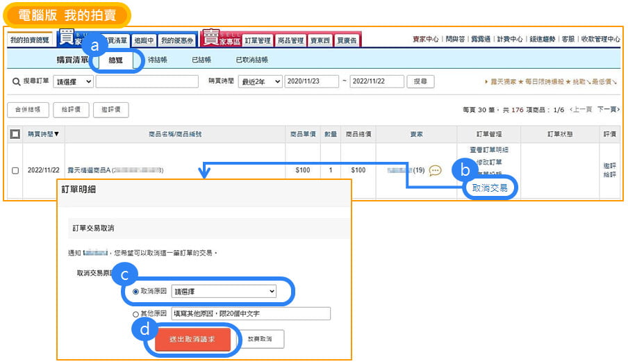Viewport: 628px width, 364px height.
Task: Check the box for the 2022/11/22 order
Action: point(15,170)
